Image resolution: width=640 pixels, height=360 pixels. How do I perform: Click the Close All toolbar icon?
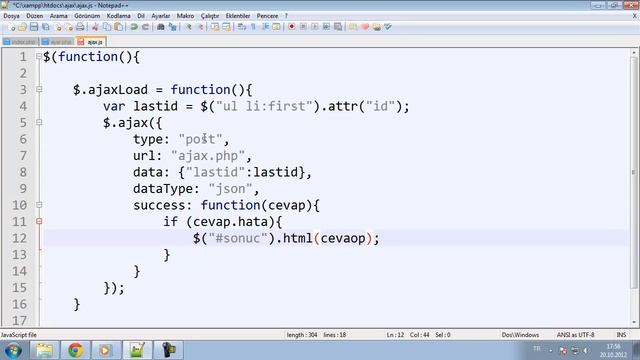(x=69, y=27)
